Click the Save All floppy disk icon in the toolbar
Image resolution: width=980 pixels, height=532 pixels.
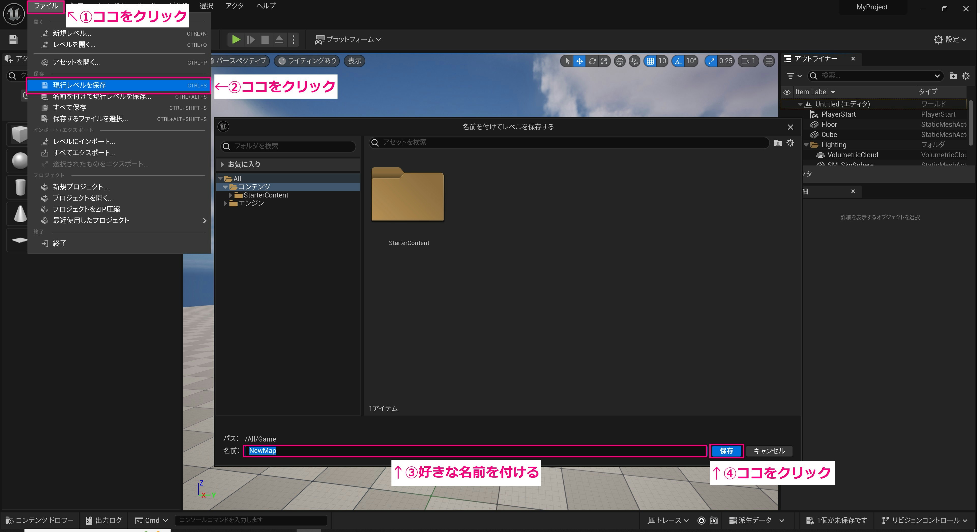(12, 39)
